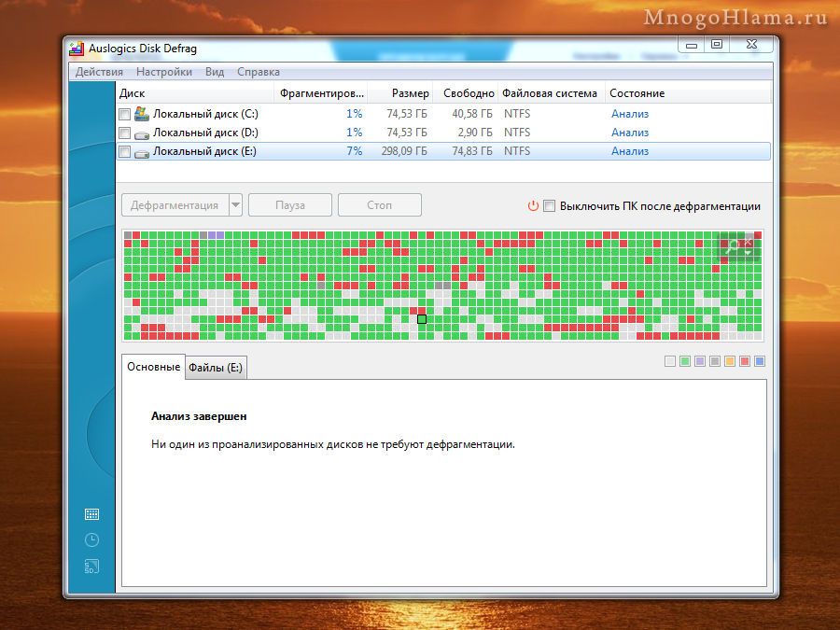
Task: Sort by the Фрагментировано column header
Action: pyautogui.click(x=321, y=93)
